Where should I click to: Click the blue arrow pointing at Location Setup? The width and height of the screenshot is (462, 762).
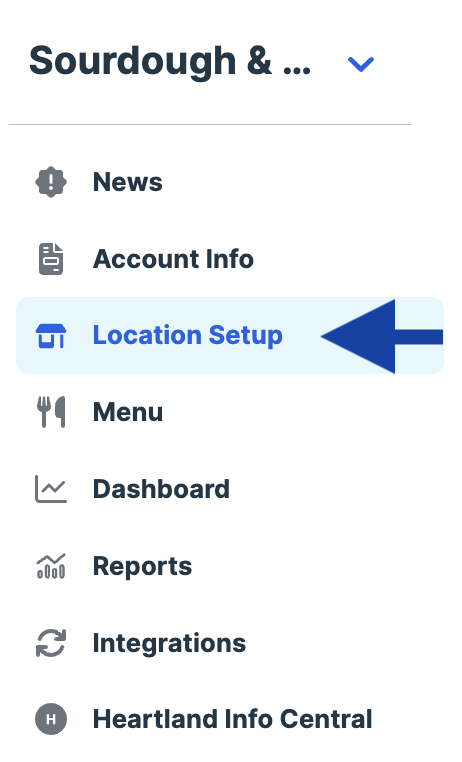point(382,336)
